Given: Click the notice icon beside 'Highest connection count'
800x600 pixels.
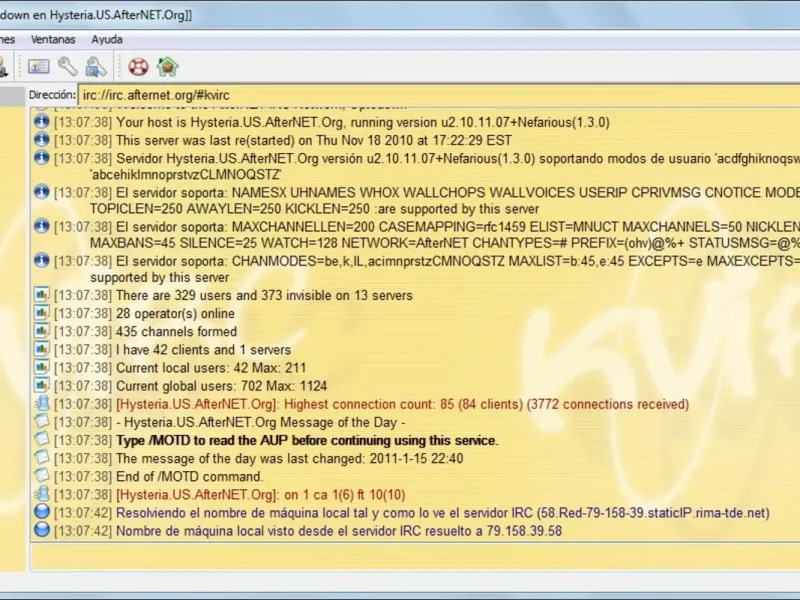Looking at the screenshot, I should tap(42, 404).
